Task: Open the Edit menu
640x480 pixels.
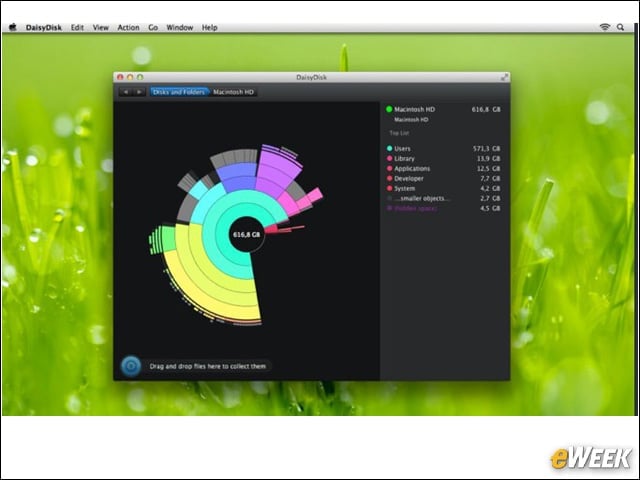Action: click(77, 27)
